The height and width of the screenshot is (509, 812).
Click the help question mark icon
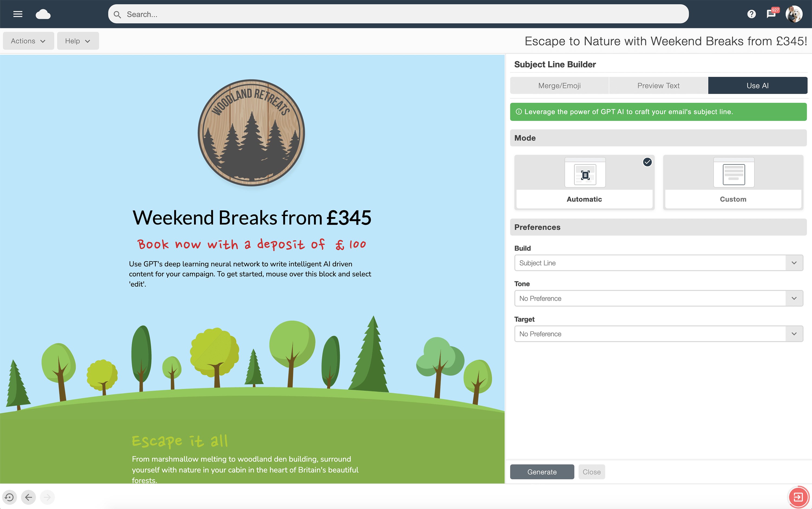pyautogui.click(x=751, y=14)
